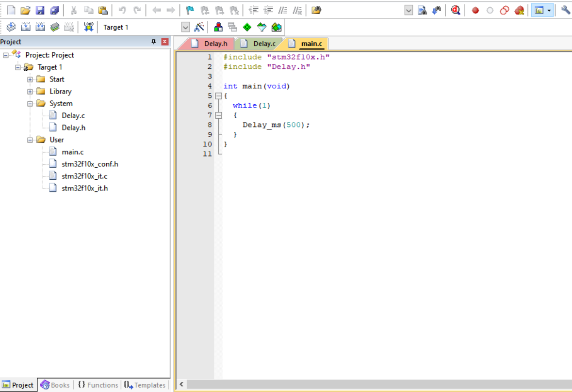572x392 pixels.
Task: Open the Batch Build icon
Action: [x=55, y=27]
